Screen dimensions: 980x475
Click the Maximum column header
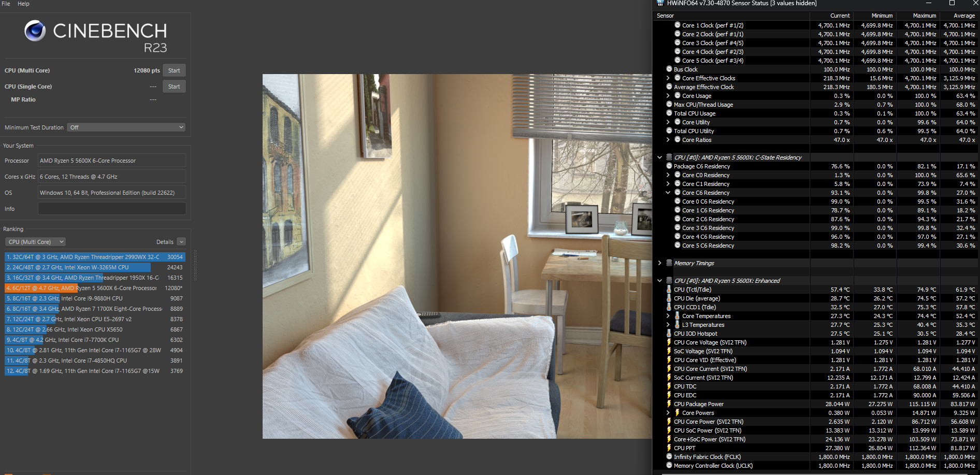(925, 16)
